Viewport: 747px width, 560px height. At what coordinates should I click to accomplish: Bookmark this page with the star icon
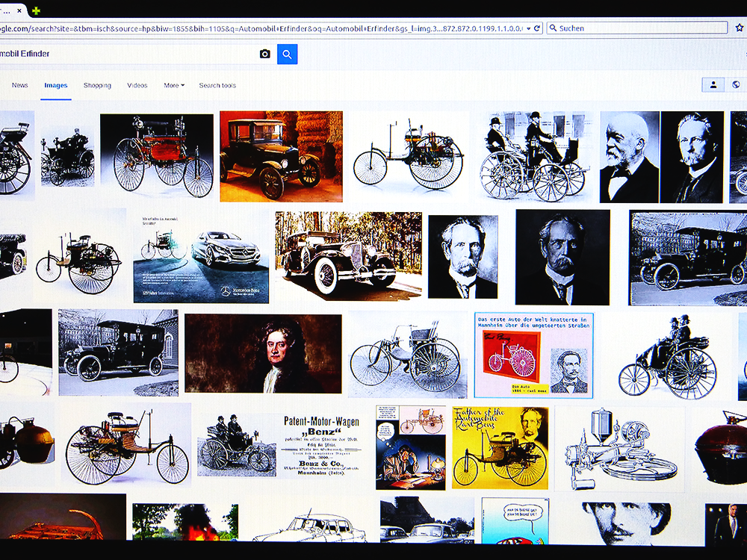click(740, 28)
